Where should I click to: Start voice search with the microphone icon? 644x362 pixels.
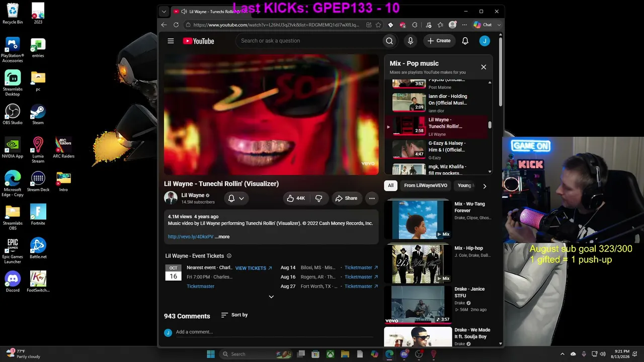tap(411, 41)
